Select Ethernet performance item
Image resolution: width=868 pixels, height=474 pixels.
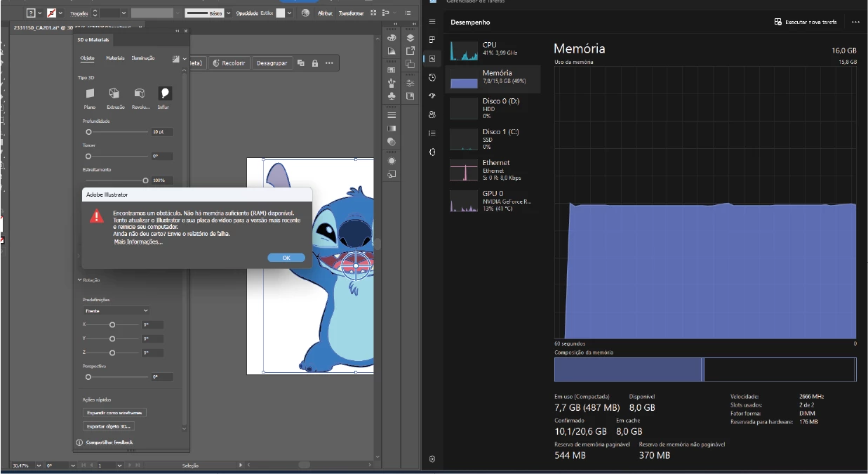pyautogui.click(x=494, y=169)
